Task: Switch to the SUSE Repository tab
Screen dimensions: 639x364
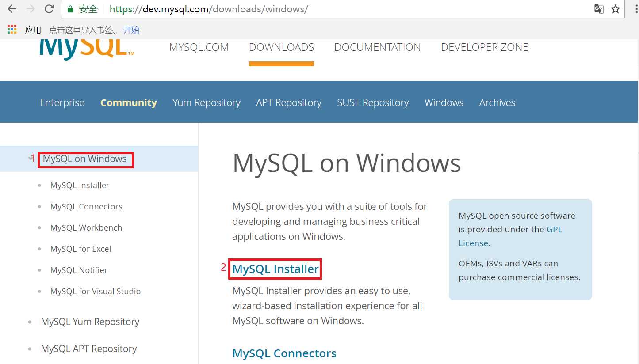Action: click(x=373, y=102)
